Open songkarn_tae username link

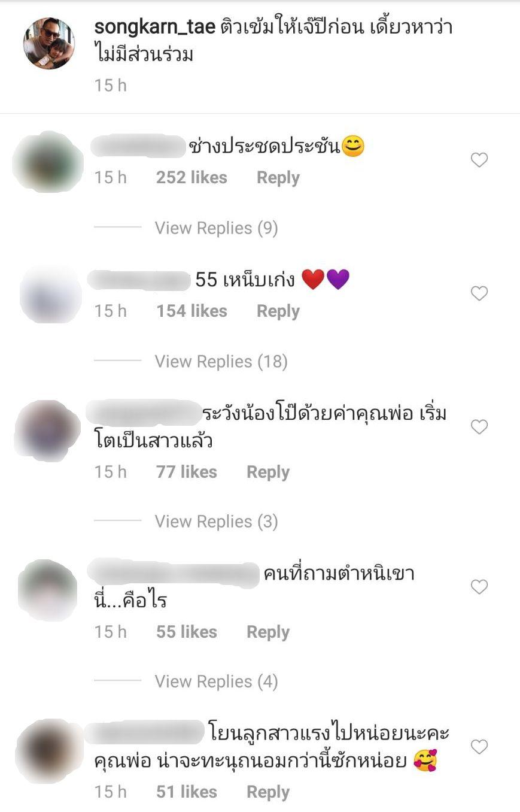155,28
